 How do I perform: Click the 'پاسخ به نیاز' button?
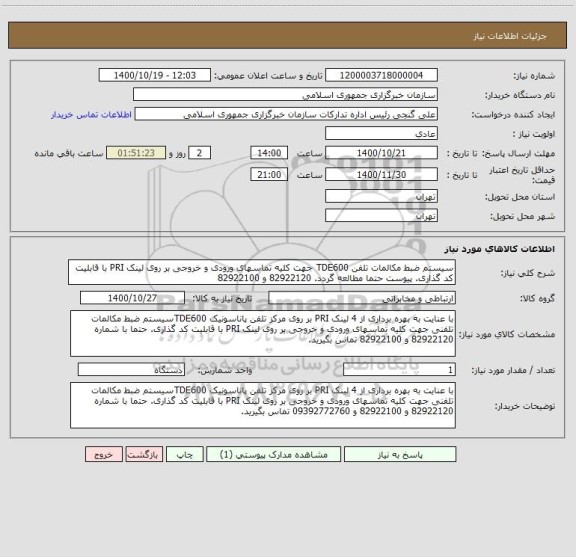[x=400, y=454]
